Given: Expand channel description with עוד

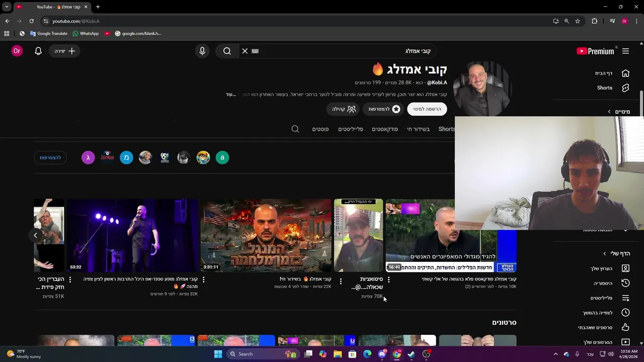Looking at the screenshot, I should click(x=231, y=95).
